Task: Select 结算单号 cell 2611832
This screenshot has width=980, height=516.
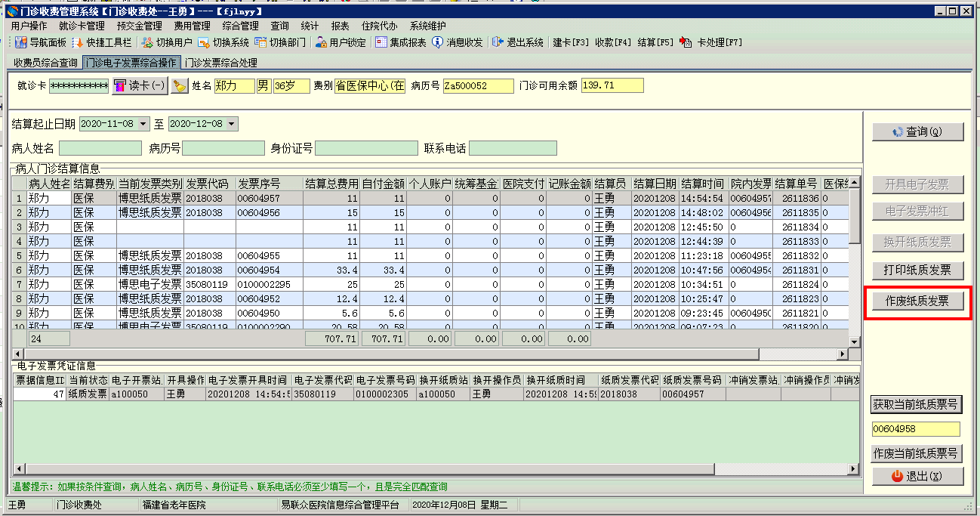Action: click(797, 255)
